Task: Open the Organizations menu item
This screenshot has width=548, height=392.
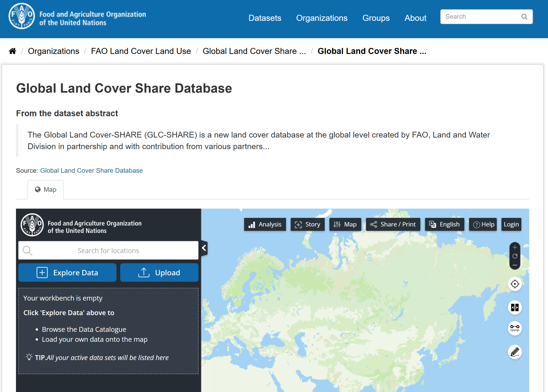Action: click(322, 18)
